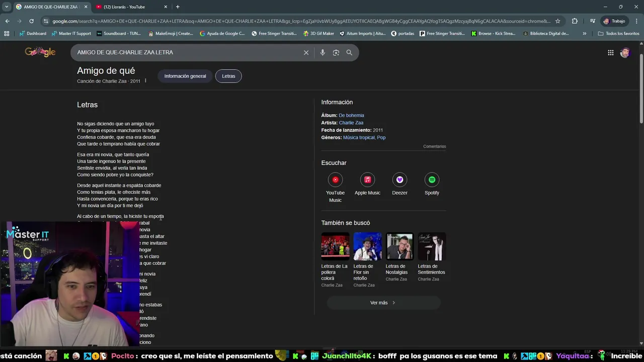Viewport: 644px width, 362px height.
Task: Open the MakeEmoji bookmark
Action: pyautogui.click(x=171, y=34)
